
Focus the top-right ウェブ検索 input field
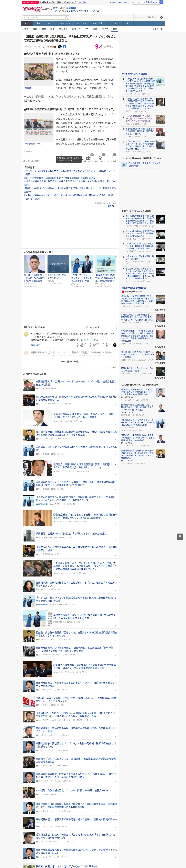(x=137, y=2)
